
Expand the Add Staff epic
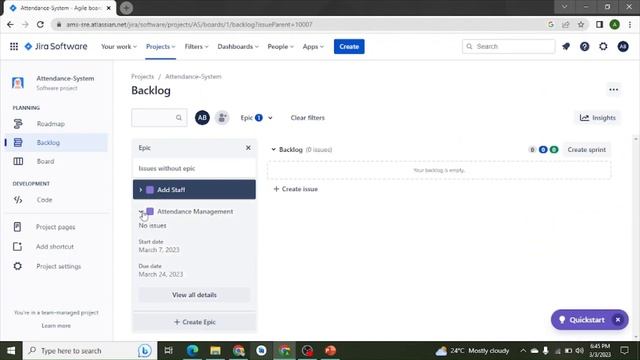[x=141, y=190]
